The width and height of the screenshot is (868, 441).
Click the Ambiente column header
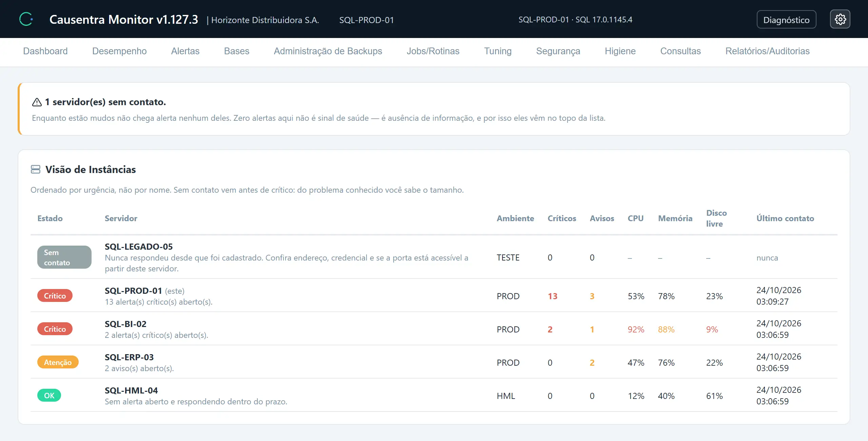pos(515,218)
